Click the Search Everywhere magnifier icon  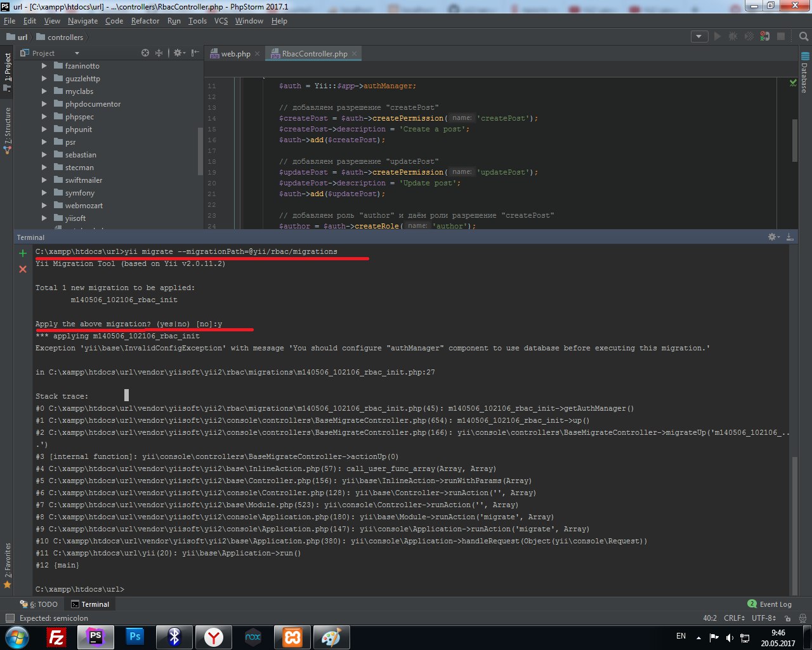point(804,37)
